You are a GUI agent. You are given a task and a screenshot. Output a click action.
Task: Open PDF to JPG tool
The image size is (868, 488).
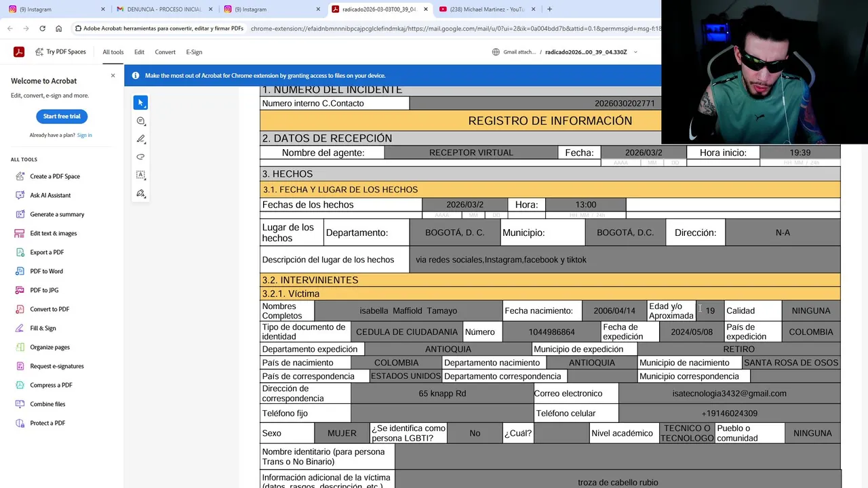coord(44,290)
